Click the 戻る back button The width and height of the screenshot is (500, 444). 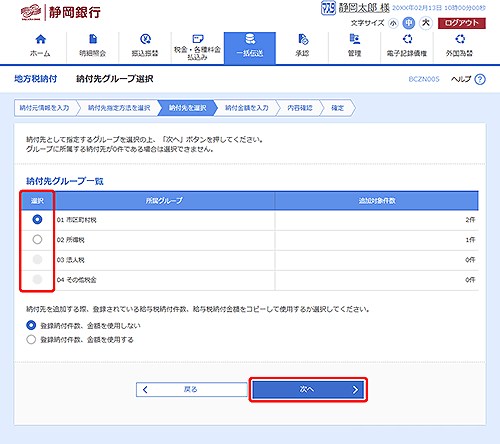pos(191,389)
